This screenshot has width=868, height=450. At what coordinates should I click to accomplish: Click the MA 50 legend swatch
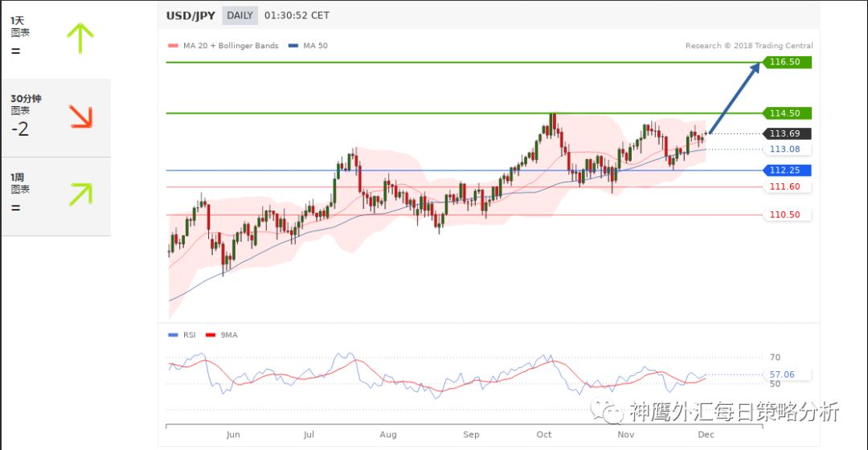tap(293, 46)
